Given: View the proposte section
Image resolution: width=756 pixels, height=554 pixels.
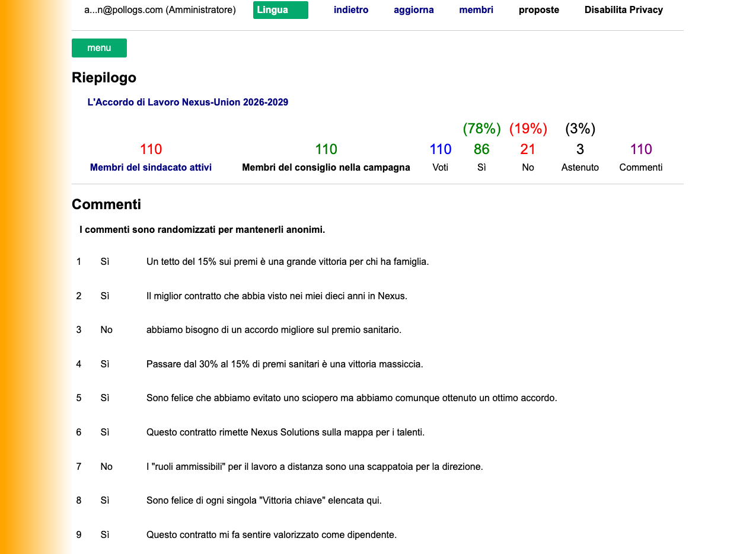Looking at the screenshot, I should 539,9.
